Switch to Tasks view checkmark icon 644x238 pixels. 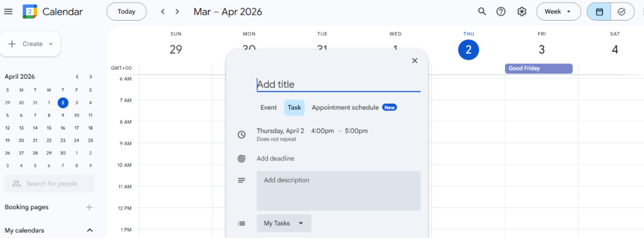point(621,11)
